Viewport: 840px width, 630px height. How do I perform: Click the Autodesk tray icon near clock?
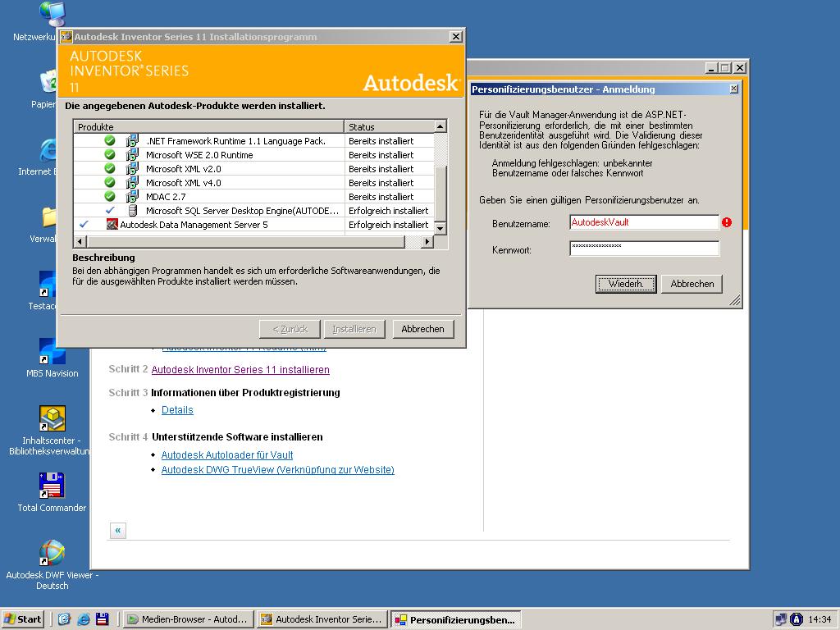797,619
